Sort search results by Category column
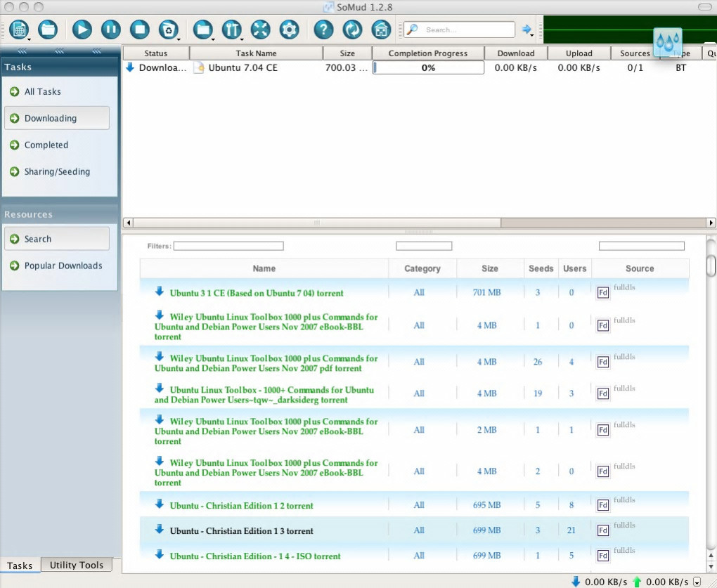 [422, 268]
